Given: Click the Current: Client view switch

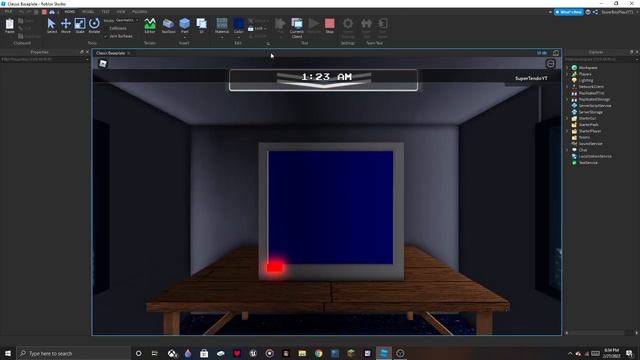Looking at the screenshot, I should pos(297,28).
